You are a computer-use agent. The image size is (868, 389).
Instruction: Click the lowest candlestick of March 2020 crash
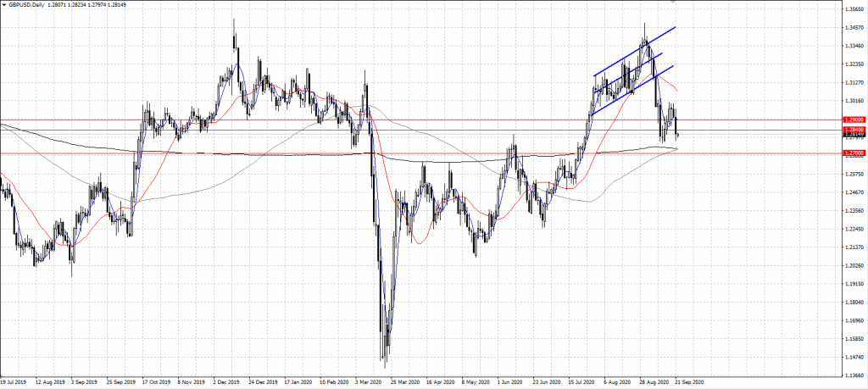[385, 356]
